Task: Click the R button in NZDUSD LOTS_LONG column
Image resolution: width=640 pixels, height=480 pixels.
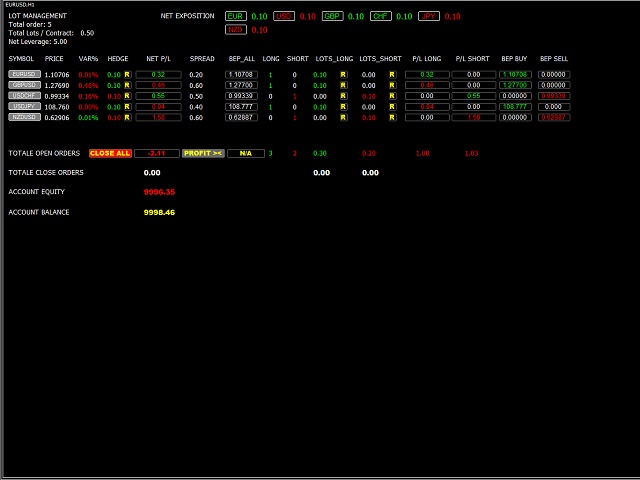Action: 343,117
